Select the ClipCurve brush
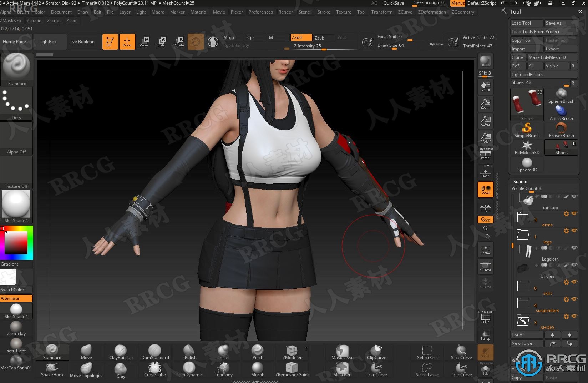The image size is (588, 383). click(376, 352)
